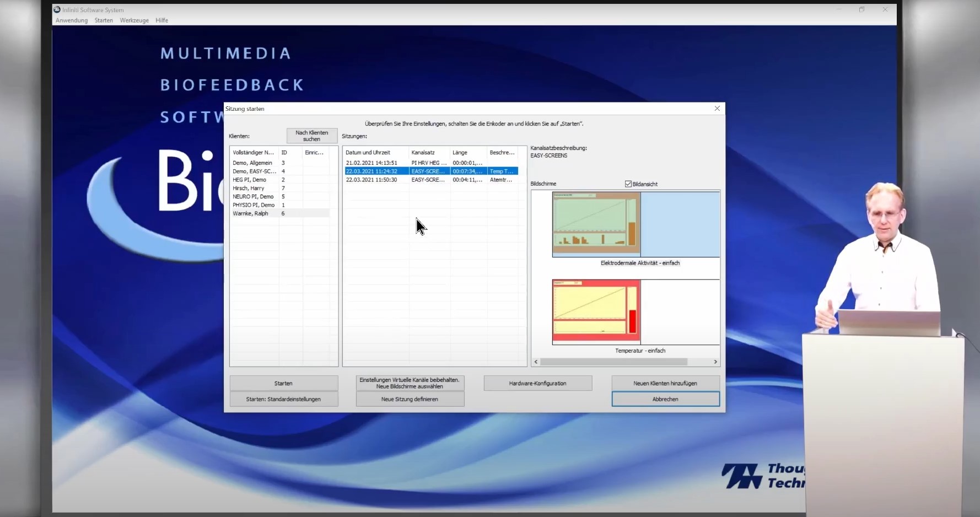Screen dimensions: 980x517
Task: Click ID cell 7 of Hirsch, Harry
Action: [283, 188]
